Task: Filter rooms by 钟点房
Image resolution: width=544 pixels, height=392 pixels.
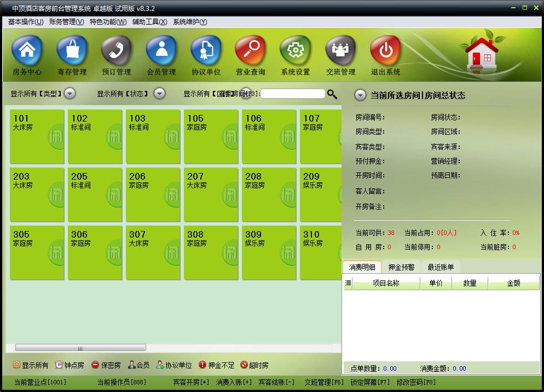Action: (70, 365)
